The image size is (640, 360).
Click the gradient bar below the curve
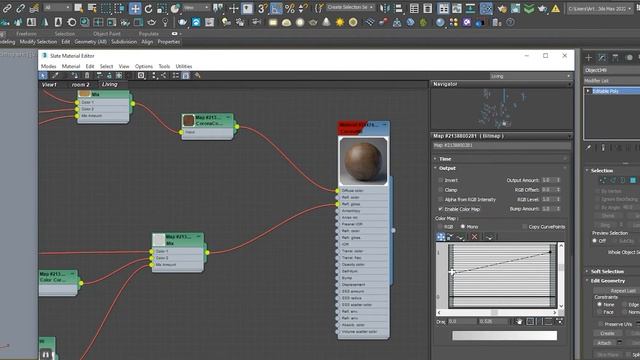504,336
